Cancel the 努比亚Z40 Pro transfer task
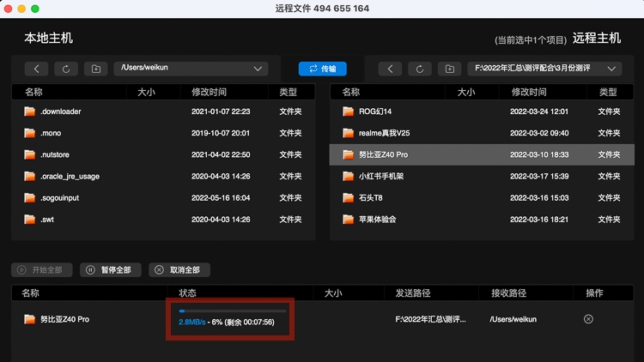 [x=588, y=319]
